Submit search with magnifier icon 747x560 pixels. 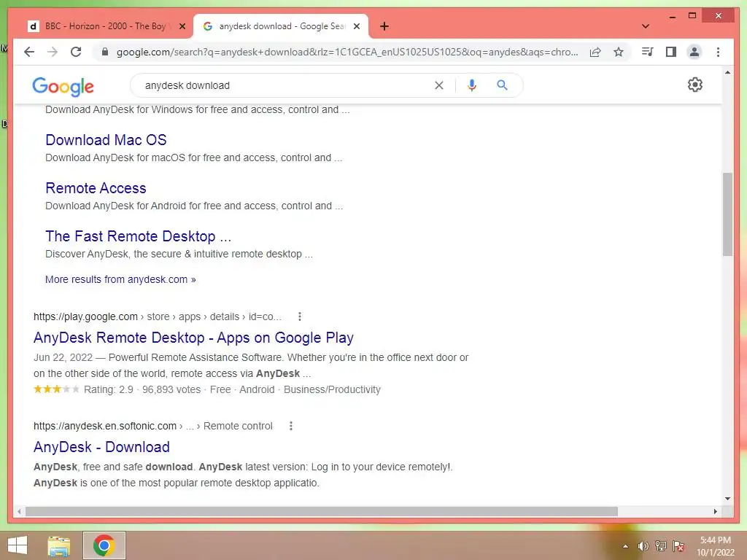502,85
